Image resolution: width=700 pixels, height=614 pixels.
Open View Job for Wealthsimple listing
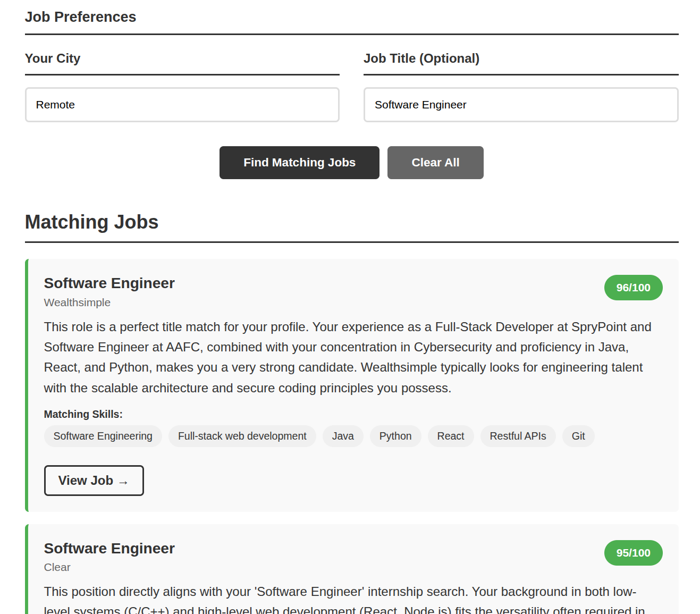click(x=94, y=481)
